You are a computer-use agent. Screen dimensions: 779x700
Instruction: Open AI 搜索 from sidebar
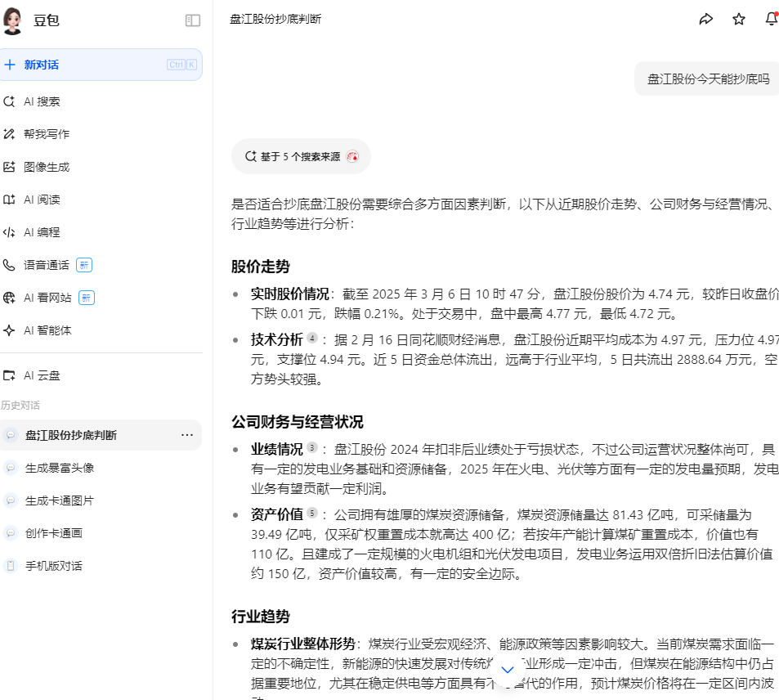tap(42, 101)
